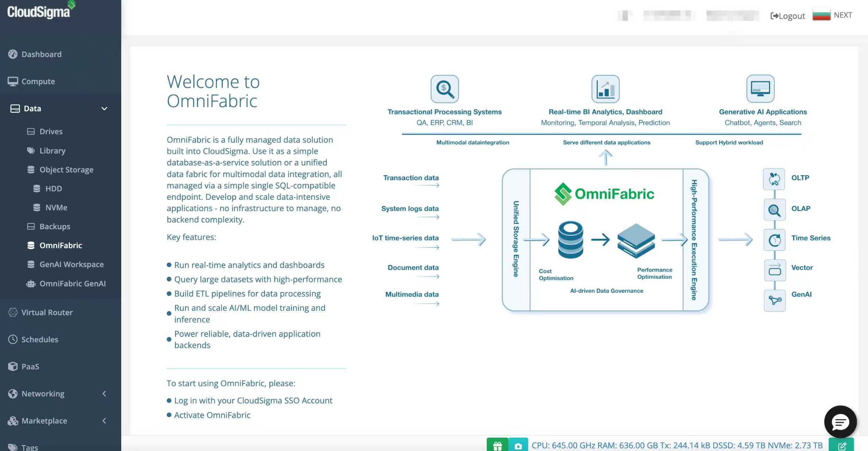The image size is (868, 451).
Task: Open the Dashboard menu item
Action: tap(41, 54)
